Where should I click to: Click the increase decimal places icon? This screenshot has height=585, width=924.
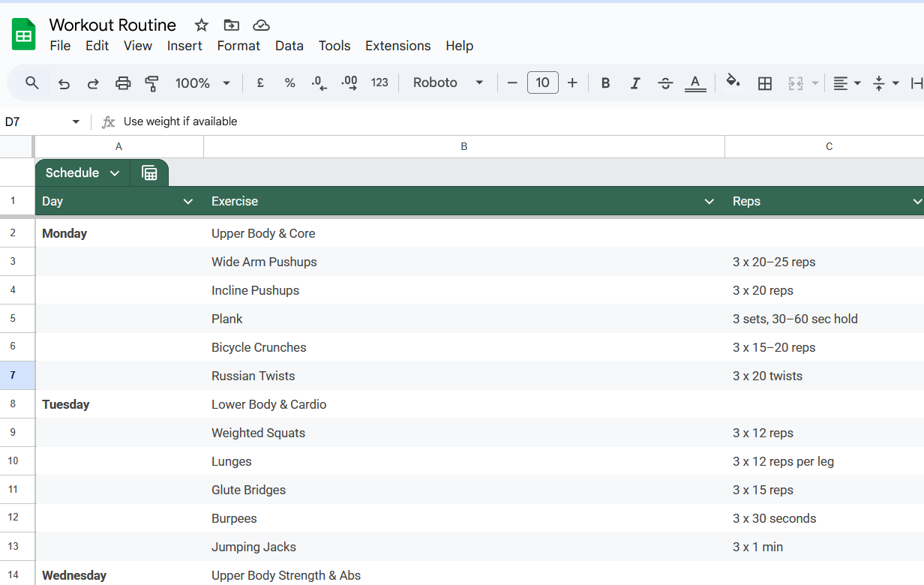click(349, 83)
